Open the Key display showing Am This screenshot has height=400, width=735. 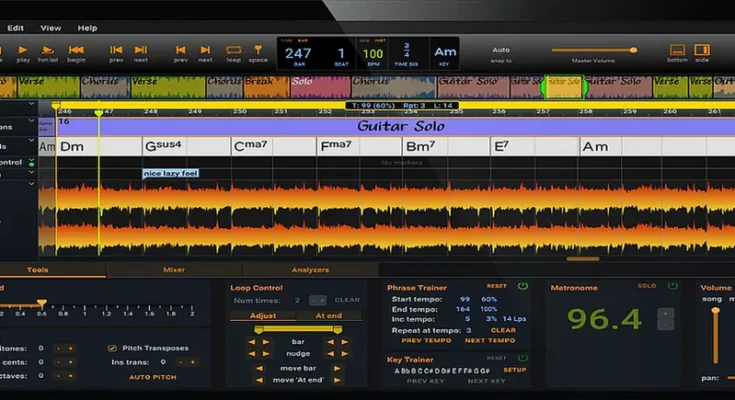tap(445, 52)
